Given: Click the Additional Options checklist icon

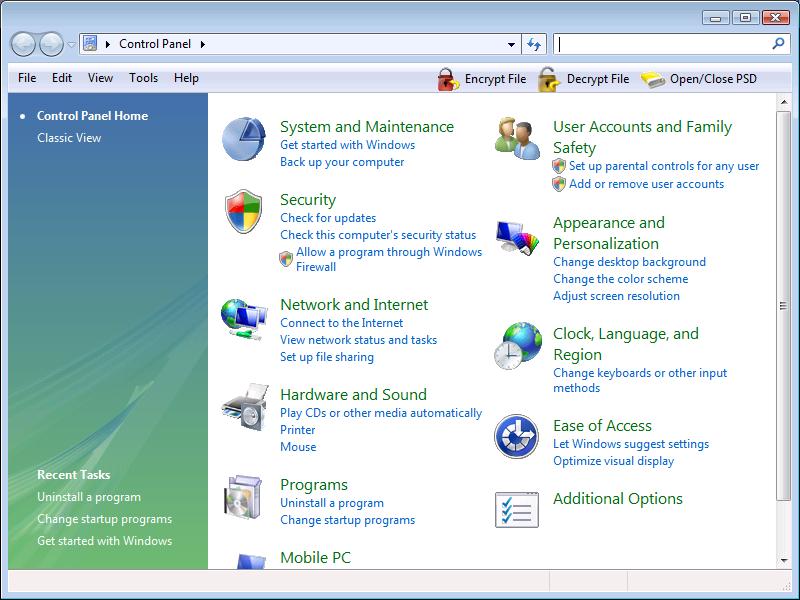Looking at the screenshot, I should click(x=517, y=510).
